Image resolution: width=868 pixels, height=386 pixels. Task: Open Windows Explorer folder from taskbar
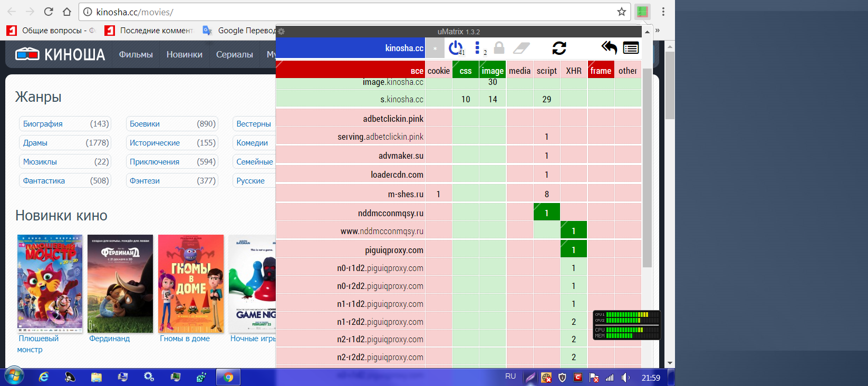pyautogui.click(x=96, y=377)
